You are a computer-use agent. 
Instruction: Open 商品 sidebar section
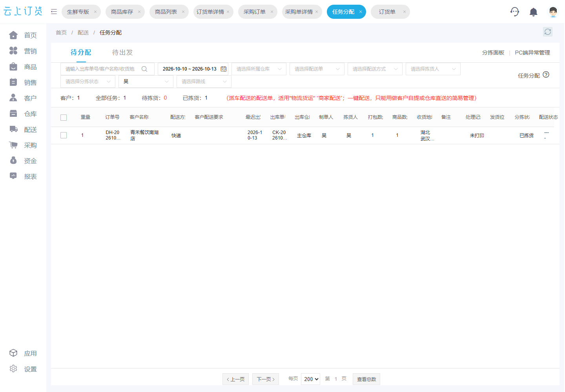[x=23, y=67]
